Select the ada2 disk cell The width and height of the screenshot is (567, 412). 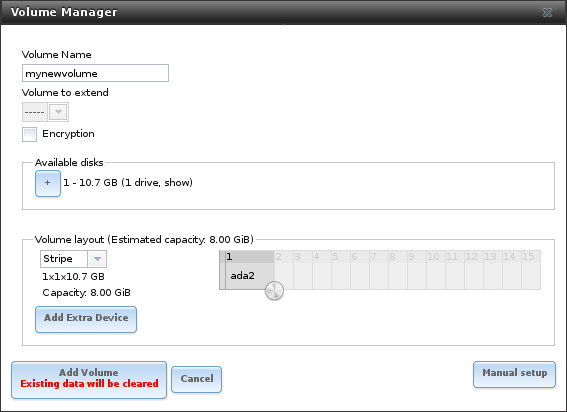point(250,276)
